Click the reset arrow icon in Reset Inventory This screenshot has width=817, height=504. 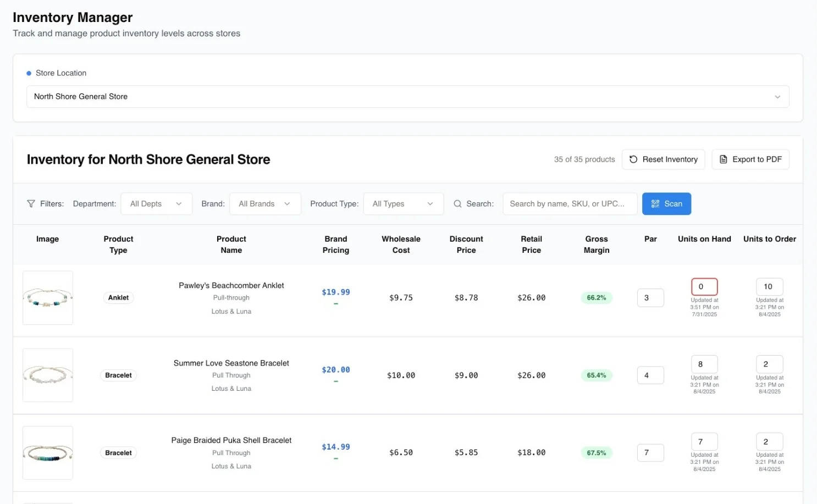pyautogui.click(x=633, y=159)
